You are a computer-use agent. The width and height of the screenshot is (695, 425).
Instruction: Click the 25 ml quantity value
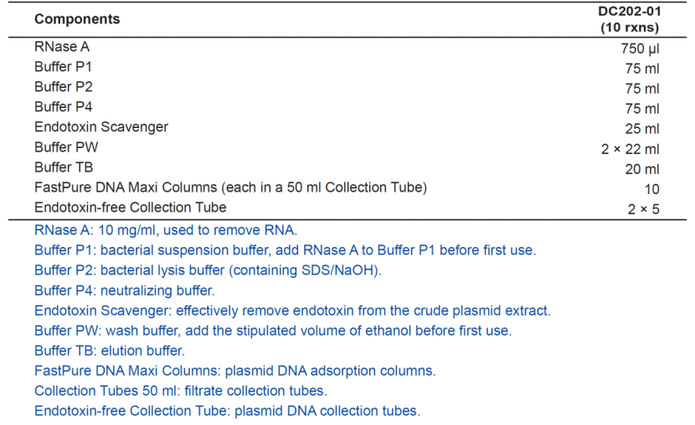642,129
